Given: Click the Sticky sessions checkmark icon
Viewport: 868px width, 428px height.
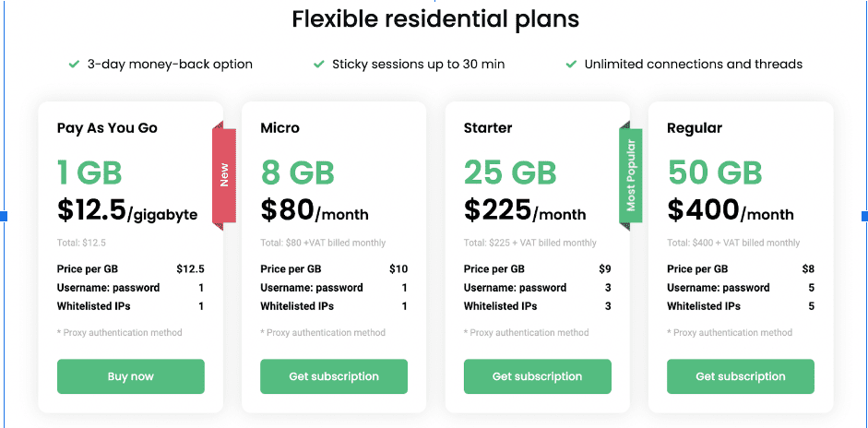Looking at the screenshot, I should [x=319, y=65].
